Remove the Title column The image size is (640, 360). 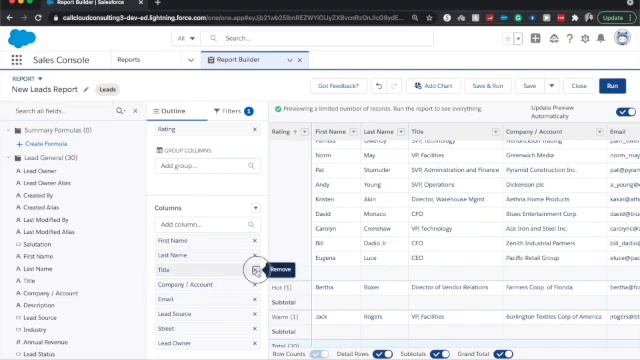tap(256, 270)
